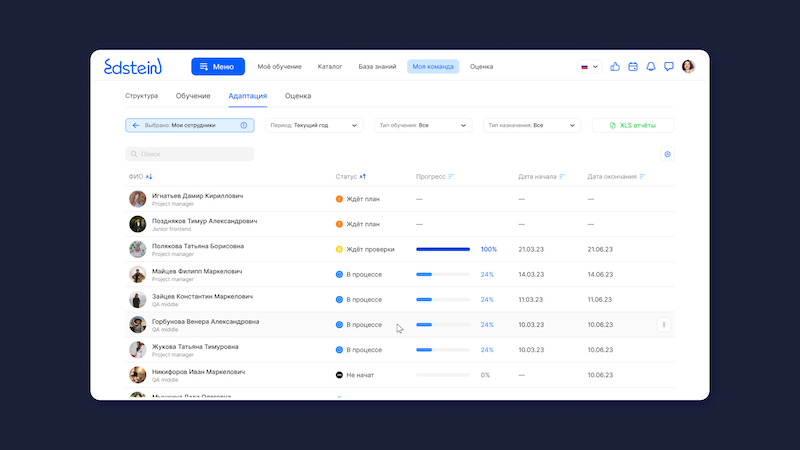Click avatar of Зайцев Константин Маркелович
The image size is (800, 450).
click(137, 299)
